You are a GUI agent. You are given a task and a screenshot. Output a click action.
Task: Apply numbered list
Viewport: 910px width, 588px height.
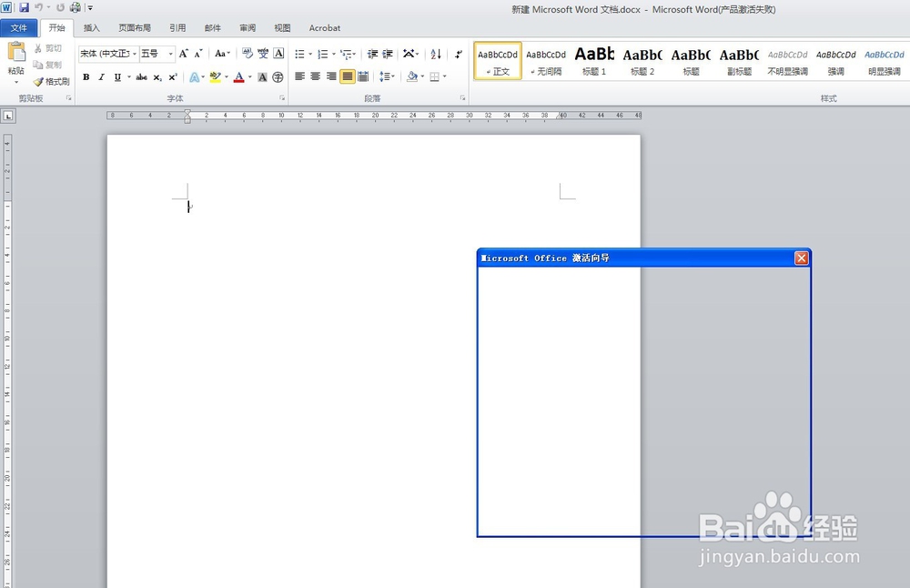coord(323,54)
